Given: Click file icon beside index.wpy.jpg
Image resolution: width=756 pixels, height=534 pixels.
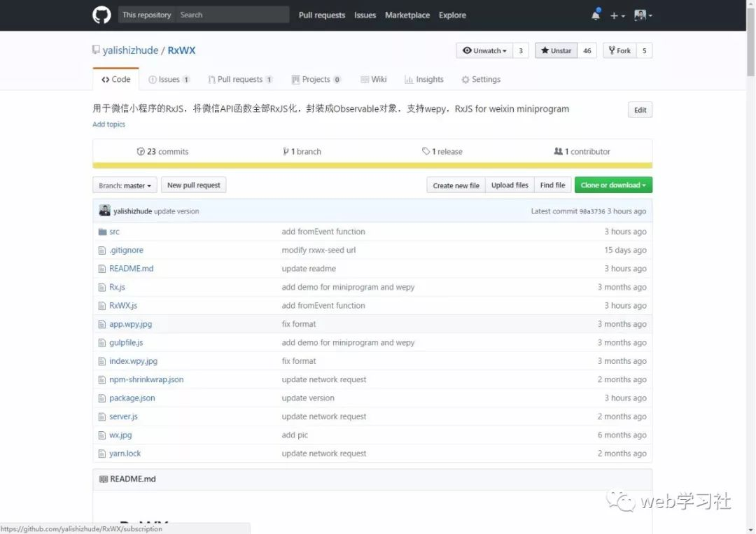Looking at the screenshot, I should 101,361.
